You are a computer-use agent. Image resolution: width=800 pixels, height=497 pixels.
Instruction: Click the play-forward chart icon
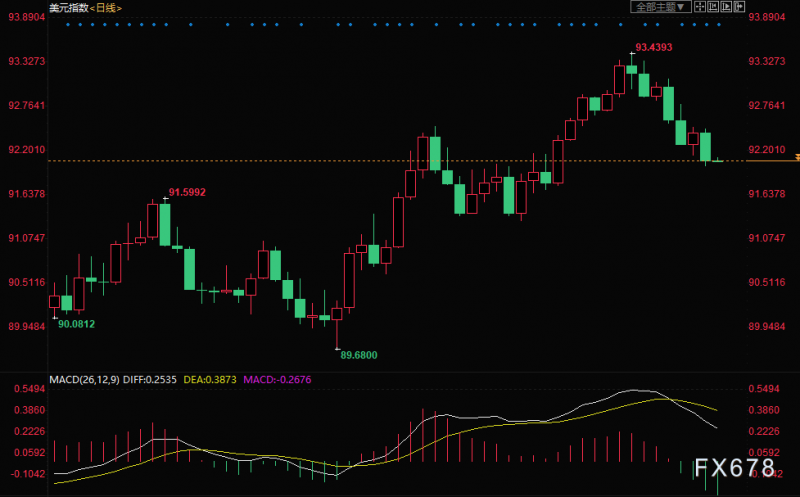(726, 7)
